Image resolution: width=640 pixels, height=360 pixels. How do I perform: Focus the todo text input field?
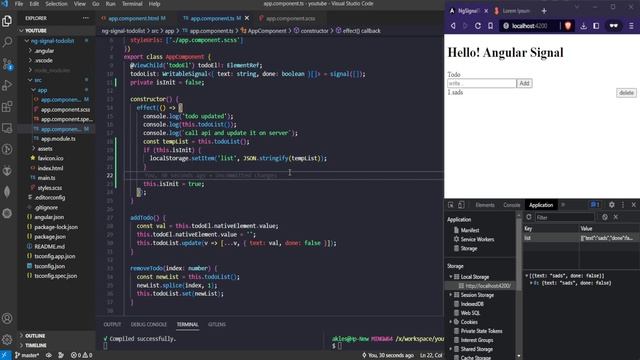[x=482, y=83]
